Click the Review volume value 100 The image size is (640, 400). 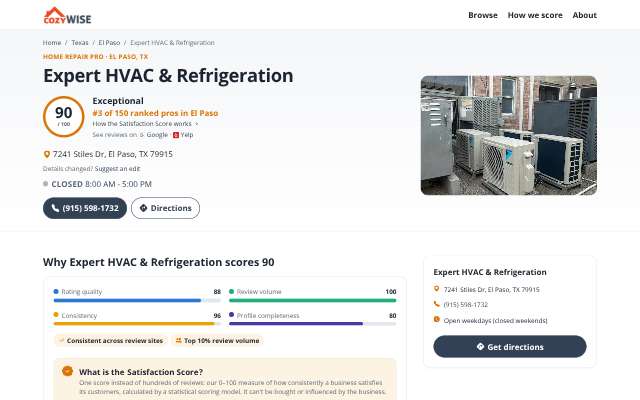(391, 292)
